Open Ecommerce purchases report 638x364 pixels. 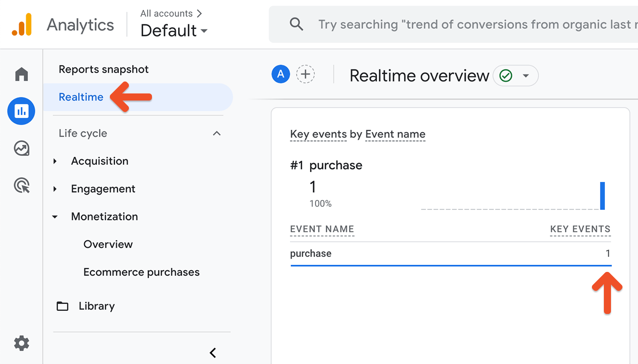141,272
